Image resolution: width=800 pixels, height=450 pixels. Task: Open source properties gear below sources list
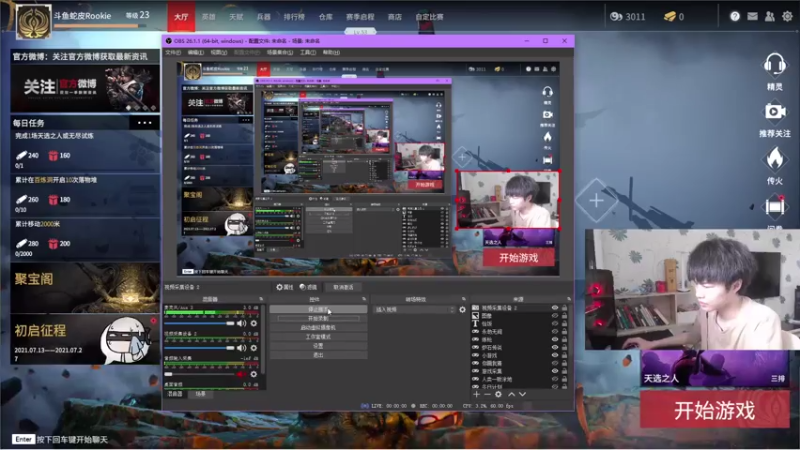pyautogui.click(x=498, y=394)
